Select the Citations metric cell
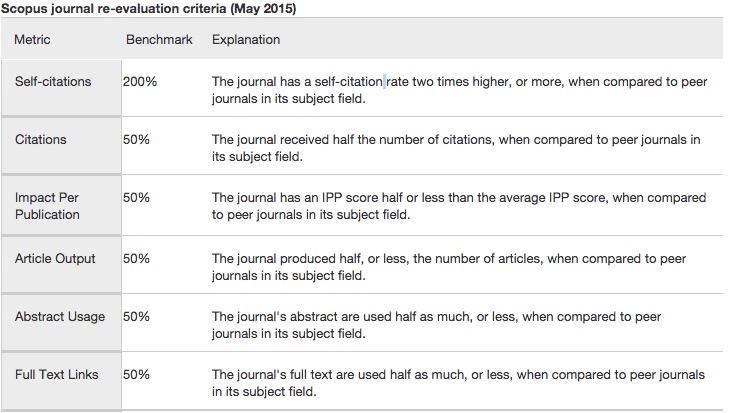Viewport: 729px width, 413px height. [41, 139]
